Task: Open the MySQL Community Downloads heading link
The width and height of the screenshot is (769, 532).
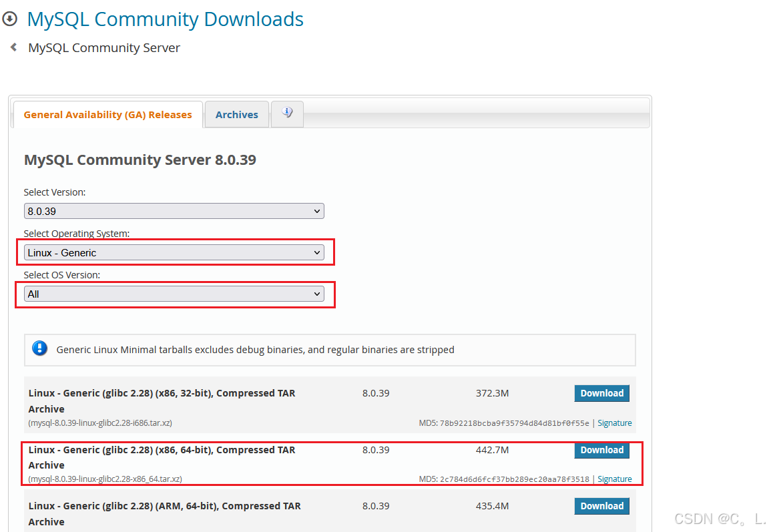Action: tap(166, 19)
